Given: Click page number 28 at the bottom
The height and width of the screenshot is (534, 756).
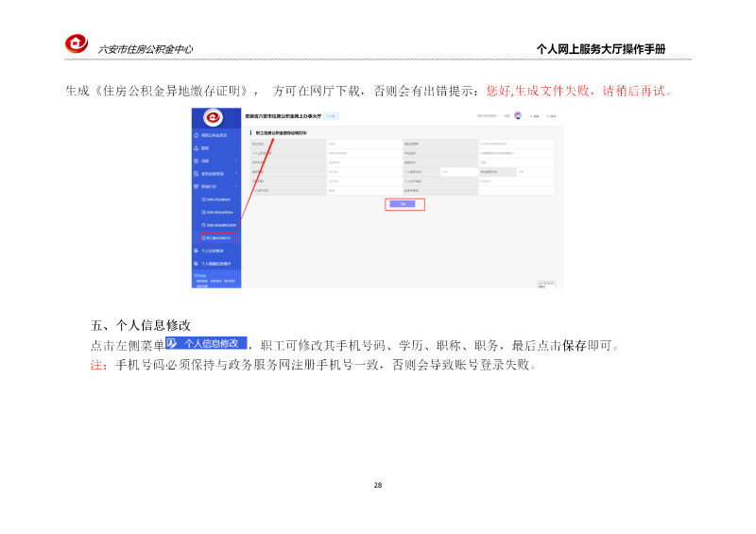Looking at the screenshot, I should (x=378, y=485).
